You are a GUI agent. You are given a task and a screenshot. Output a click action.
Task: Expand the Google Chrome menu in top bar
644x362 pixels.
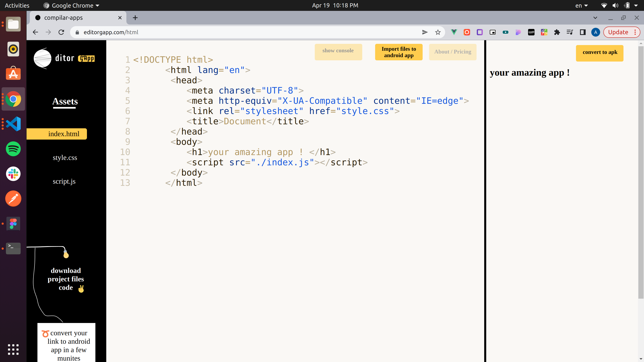pos(71,5)
